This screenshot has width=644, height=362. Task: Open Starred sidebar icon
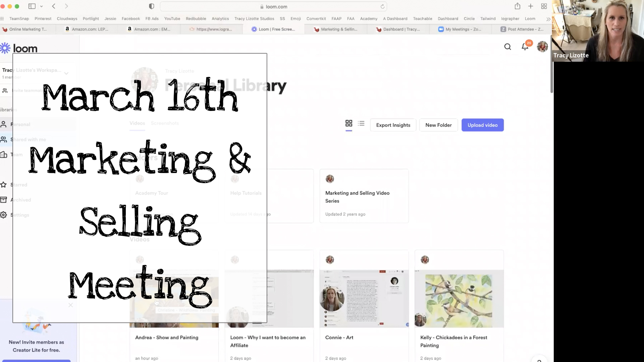[x=4, y=185]
